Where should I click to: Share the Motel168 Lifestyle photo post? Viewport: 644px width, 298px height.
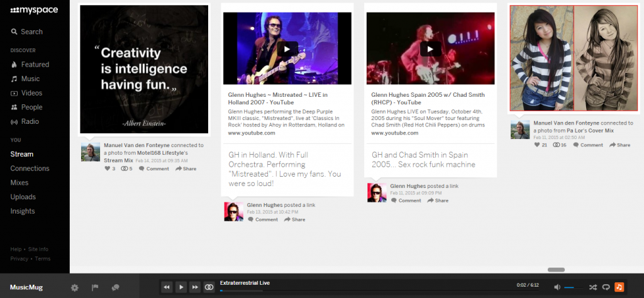pos(186,169)
